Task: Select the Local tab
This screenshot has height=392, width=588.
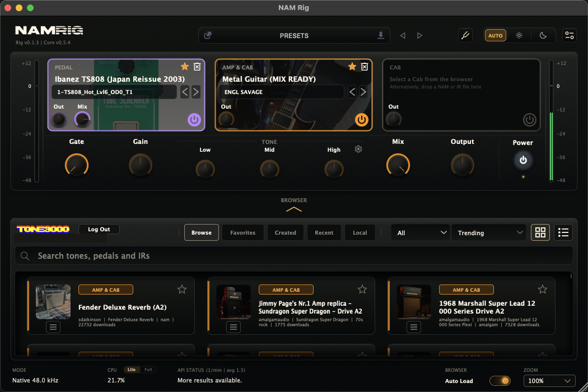Action: tap(360, 232)
